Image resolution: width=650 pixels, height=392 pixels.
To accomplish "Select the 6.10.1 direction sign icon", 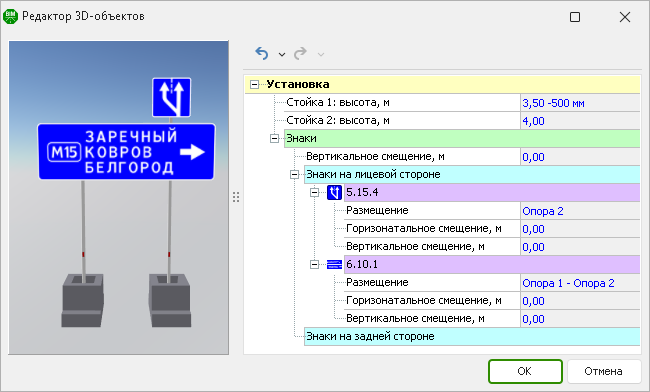I will pos(334,264).
